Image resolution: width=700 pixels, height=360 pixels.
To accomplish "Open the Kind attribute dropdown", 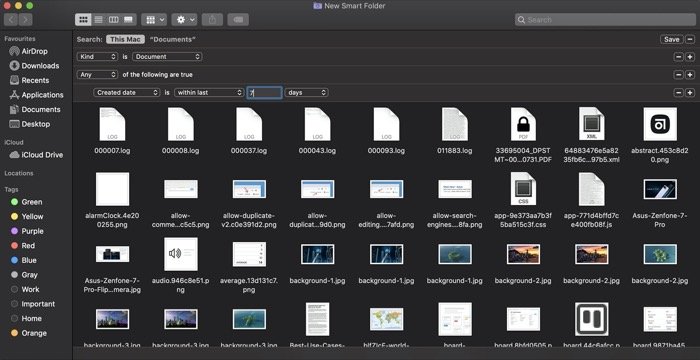I will (x=97, y=57).
